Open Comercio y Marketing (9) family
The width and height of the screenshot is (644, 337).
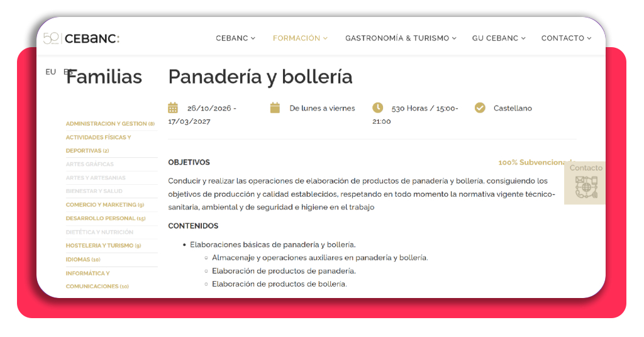105,205
